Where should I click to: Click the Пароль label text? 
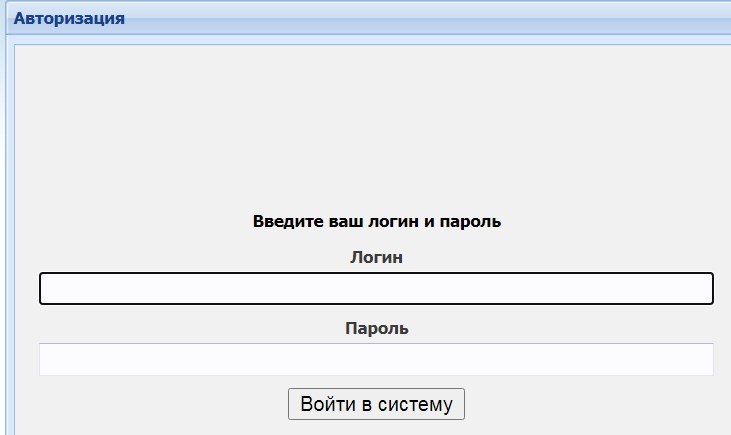click(376, 328)
